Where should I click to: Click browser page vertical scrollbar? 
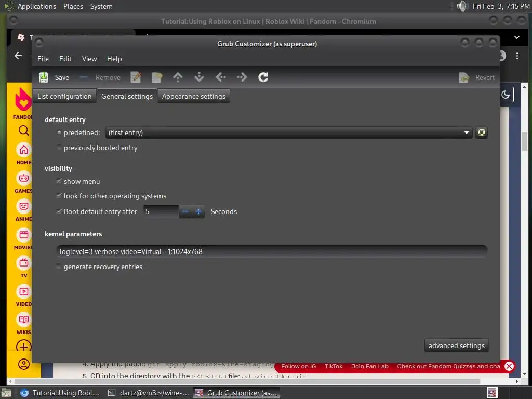pyautogui.click(x=525, y=142)
